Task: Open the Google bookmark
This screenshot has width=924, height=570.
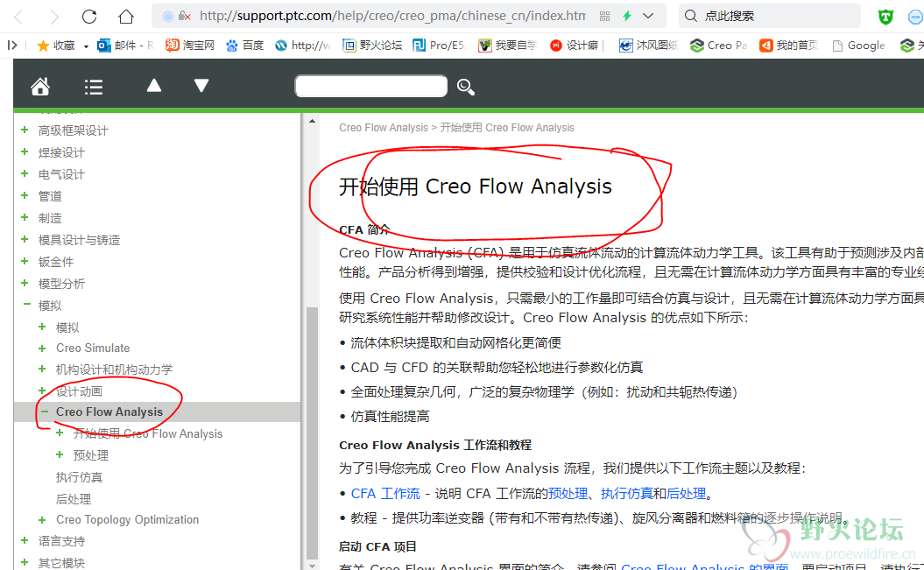Action: pyautogui.click(x=858, y=46)
